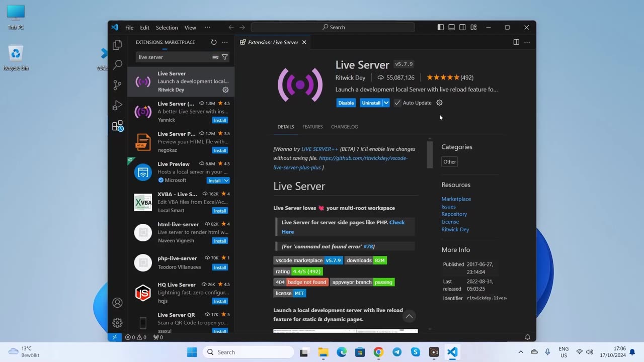Image resolution: width=644 pixels, height=362 pixels.
Task: Open the Edit menu
Action: tap(145, 27)
